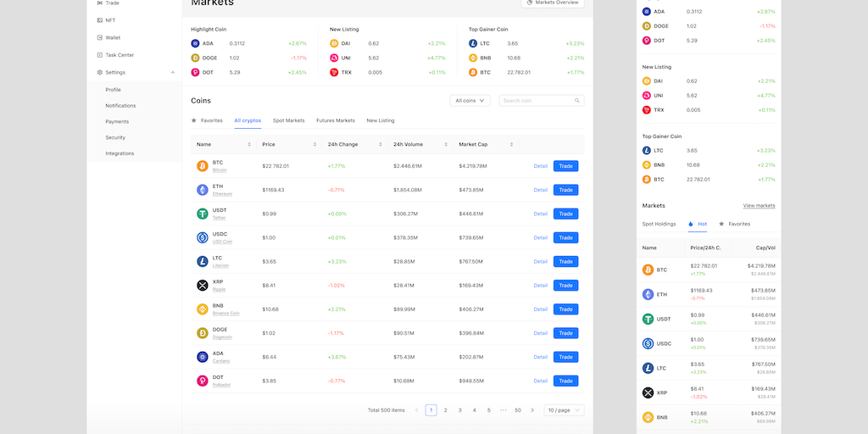Click the Polkadot icon in table
Screen dimensions: 868x434
tap(203, 381)
